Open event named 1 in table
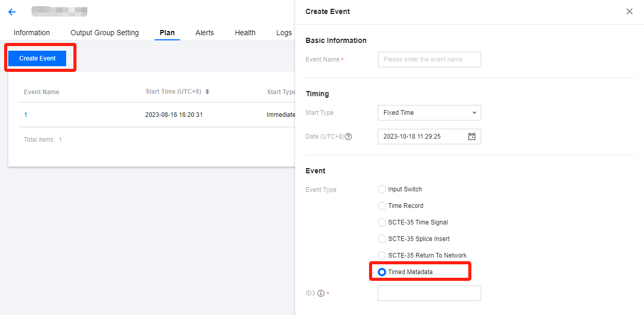This screenshot has width=644, height=315. point(26,115)
